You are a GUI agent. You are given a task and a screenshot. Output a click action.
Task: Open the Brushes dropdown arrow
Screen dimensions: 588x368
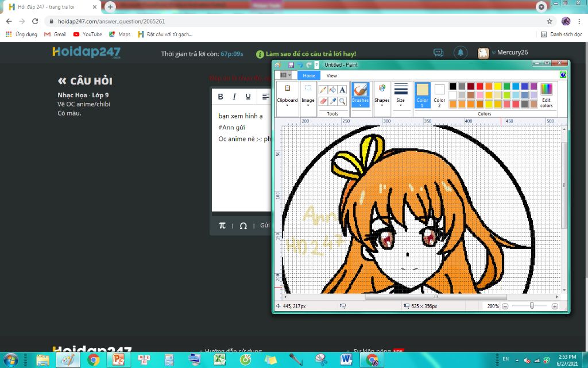360,105
